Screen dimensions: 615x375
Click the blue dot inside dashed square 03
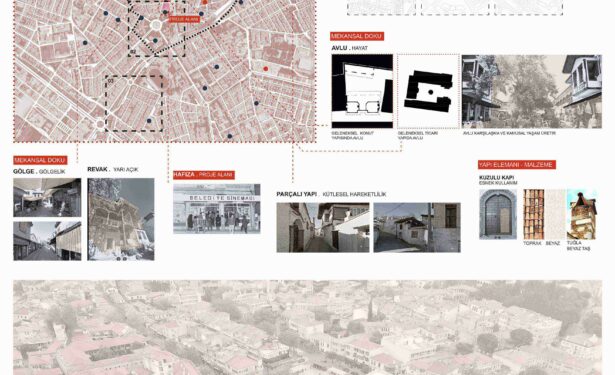click(149, 120)
